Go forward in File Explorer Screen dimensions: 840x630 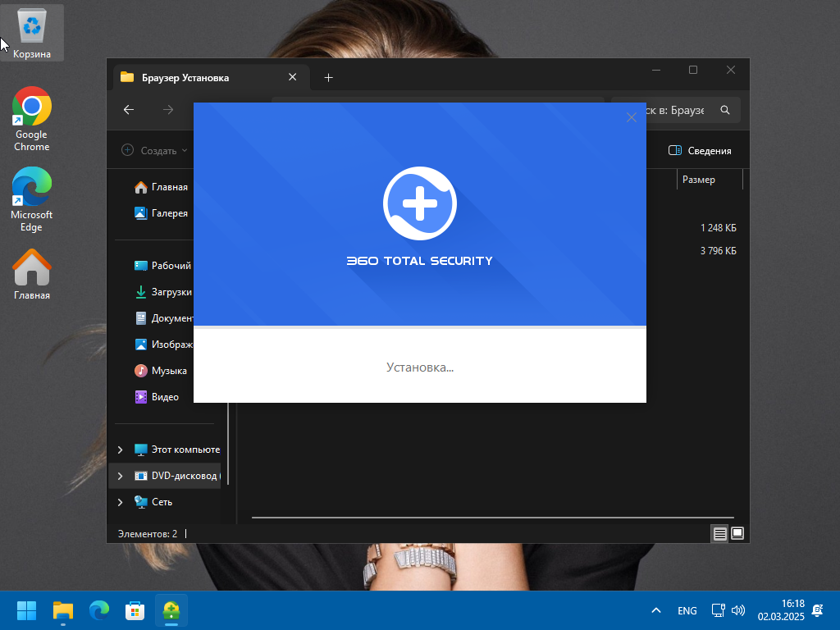click(168, 110)
